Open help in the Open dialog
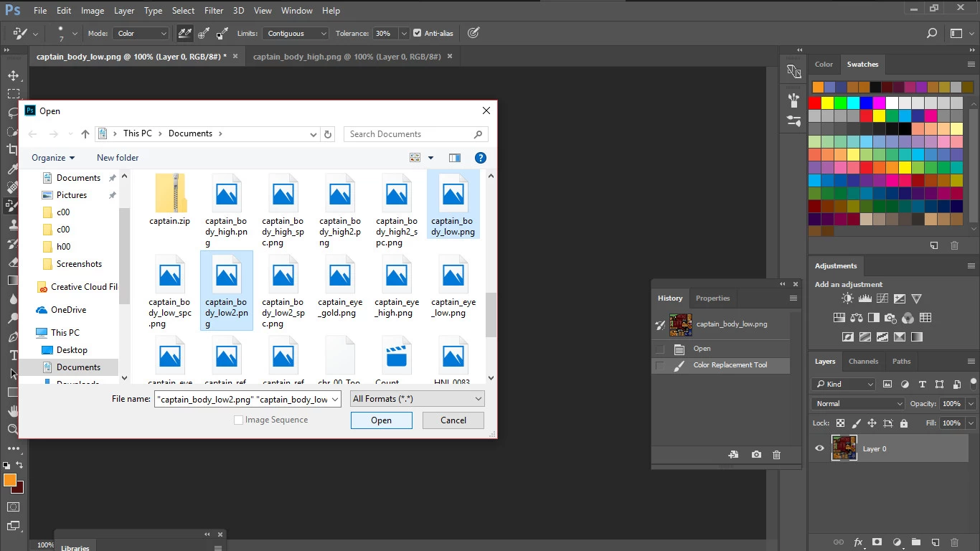This screenshot has width=980, height=551. coord(481,158)
